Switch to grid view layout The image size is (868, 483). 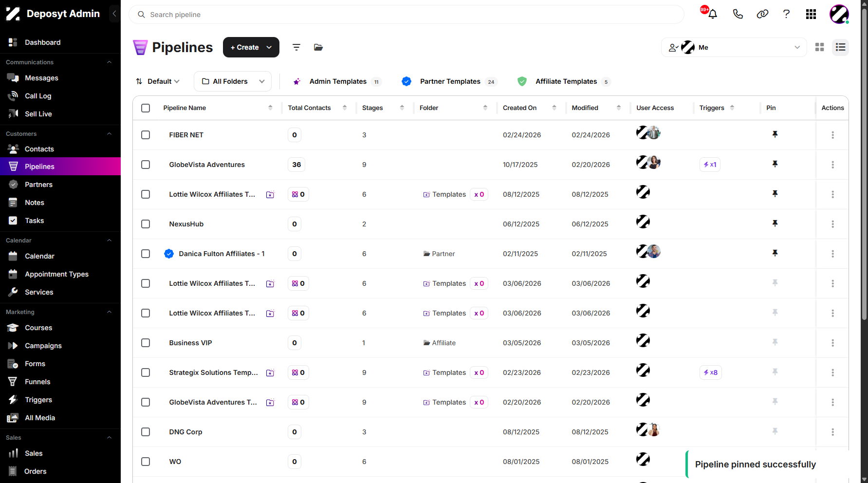click(x=820, y=47)
